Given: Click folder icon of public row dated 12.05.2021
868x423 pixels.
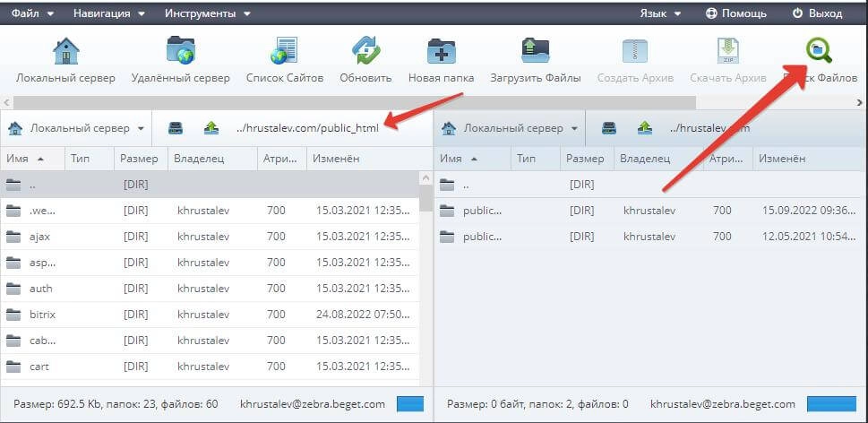Looking at the screenshot, I should tap(447, 237).
